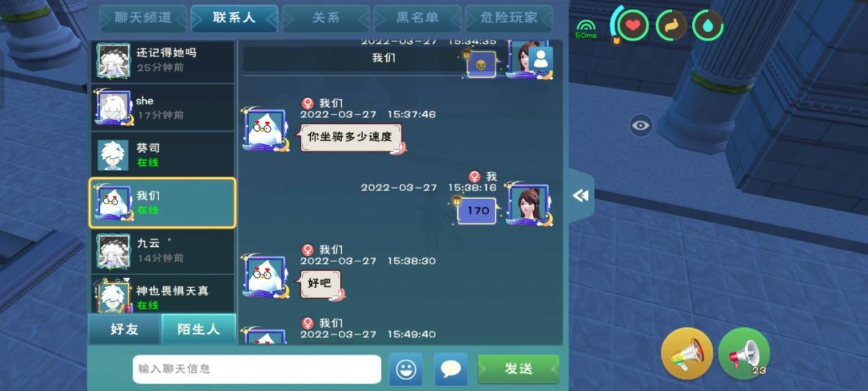
Task: Open the emoji picker smiley icon
Action: 405,369
